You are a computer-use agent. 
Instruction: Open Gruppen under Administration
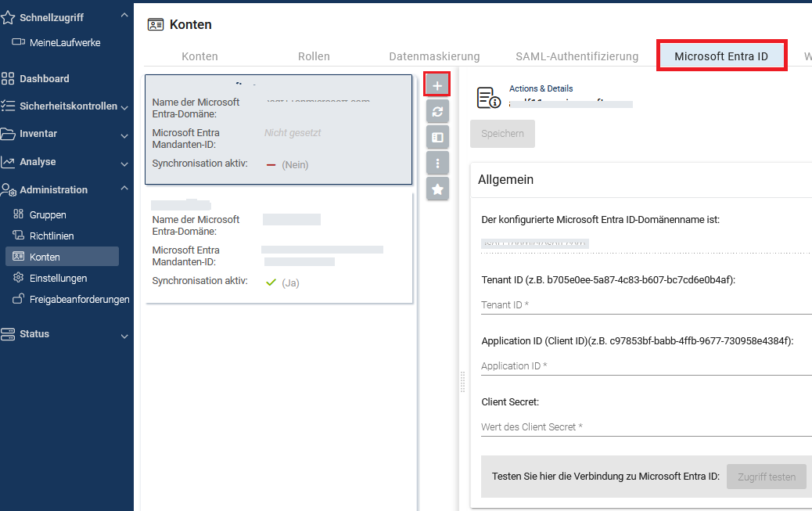[48, 214]
